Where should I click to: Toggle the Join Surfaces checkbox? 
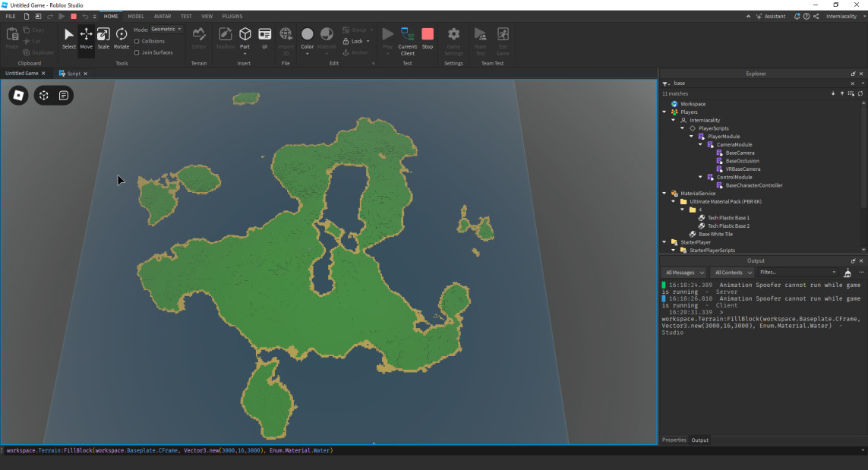point(137,52)
